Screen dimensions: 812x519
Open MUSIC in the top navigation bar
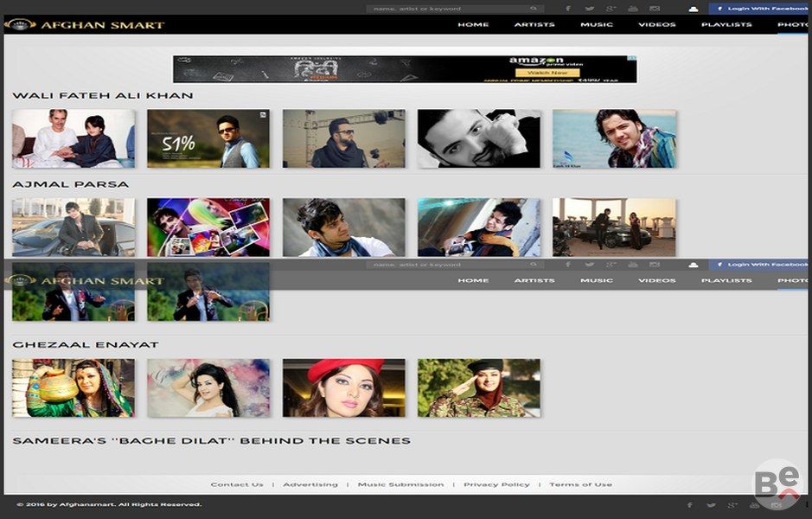coord(597,25)
